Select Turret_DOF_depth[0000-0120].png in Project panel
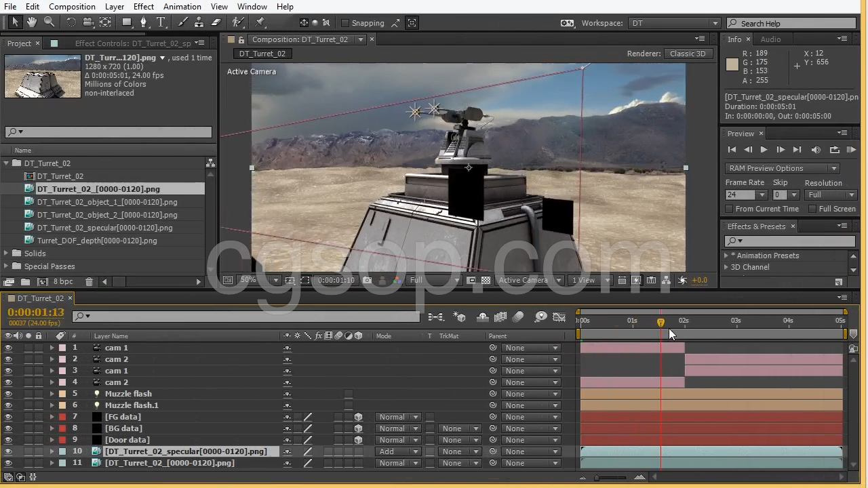The width and height of the screenshot is (868, 488). point(97,241)
